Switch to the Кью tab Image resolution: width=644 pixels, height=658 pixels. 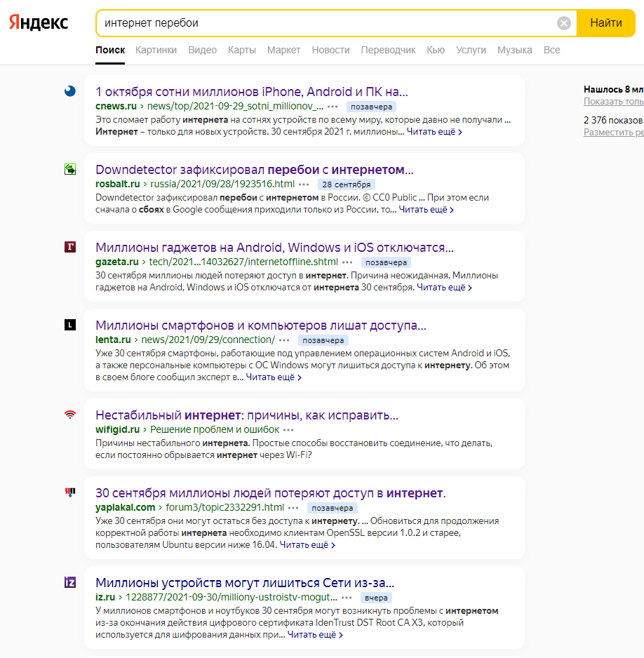[436, 50]
